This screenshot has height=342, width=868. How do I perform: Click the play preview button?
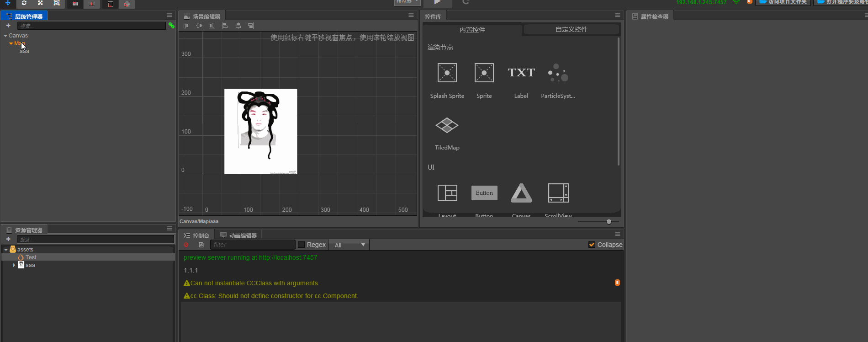click(437, 3)
